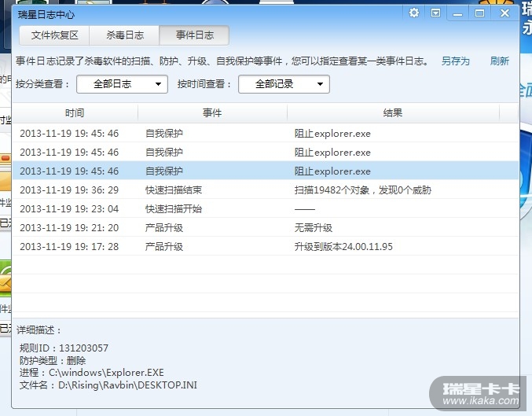Click timestamp 2013-11-19 19:17:28
532x416 pixels.
pos(69,247)
